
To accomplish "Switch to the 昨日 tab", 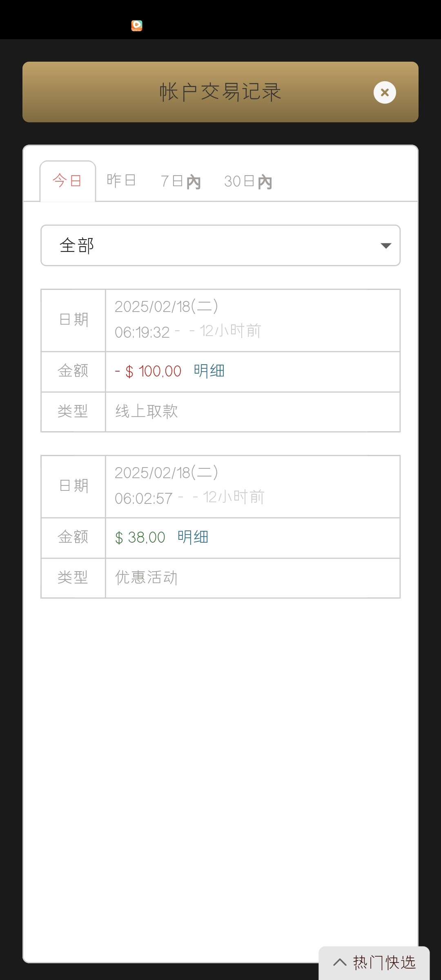I will [121, 180].
